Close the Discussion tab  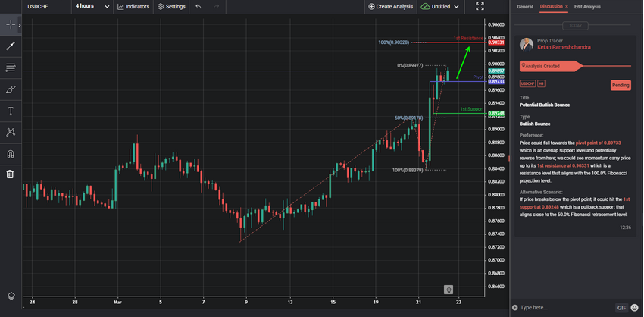pos(567,7)
